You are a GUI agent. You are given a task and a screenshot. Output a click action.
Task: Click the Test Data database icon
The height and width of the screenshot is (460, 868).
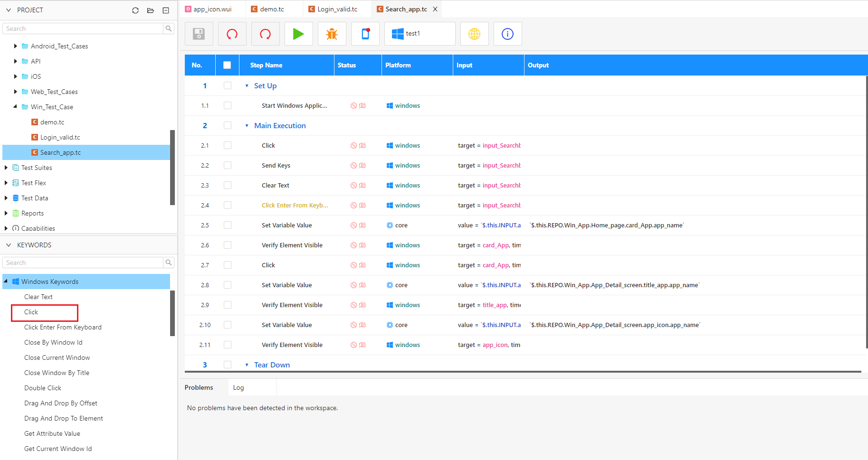16,198
